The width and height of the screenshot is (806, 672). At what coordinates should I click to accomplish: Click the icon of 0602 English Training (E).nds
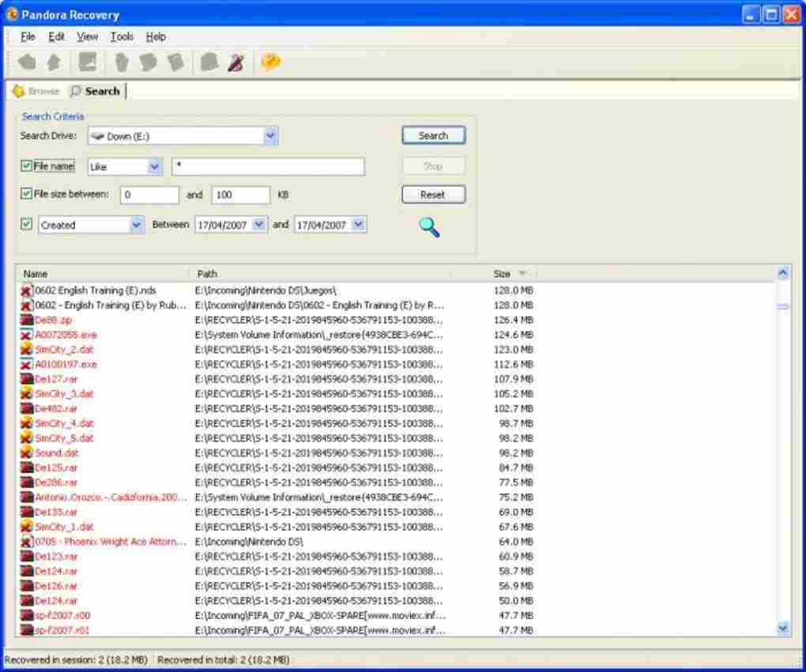click(27, 291)
